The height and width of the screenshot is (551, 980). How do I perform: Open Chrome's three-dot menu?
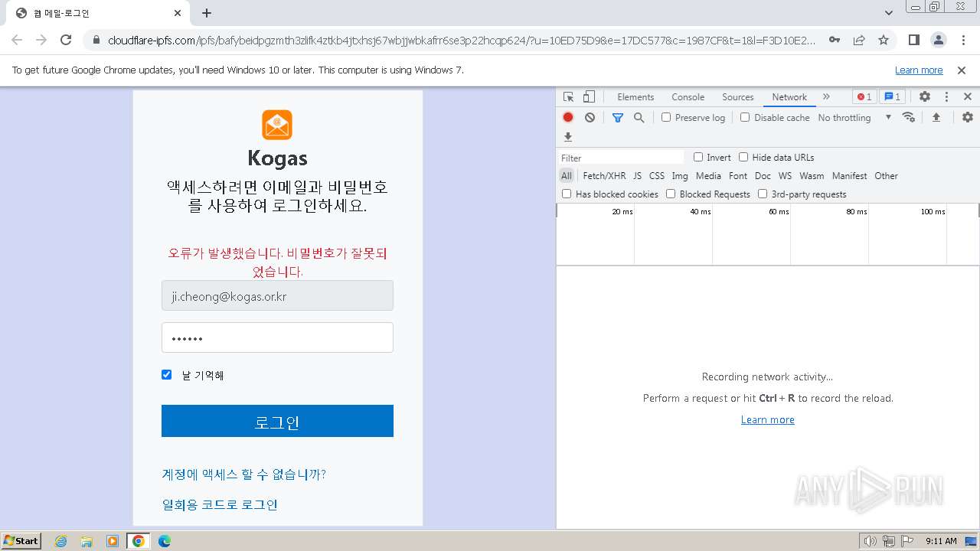coord(962,40)
